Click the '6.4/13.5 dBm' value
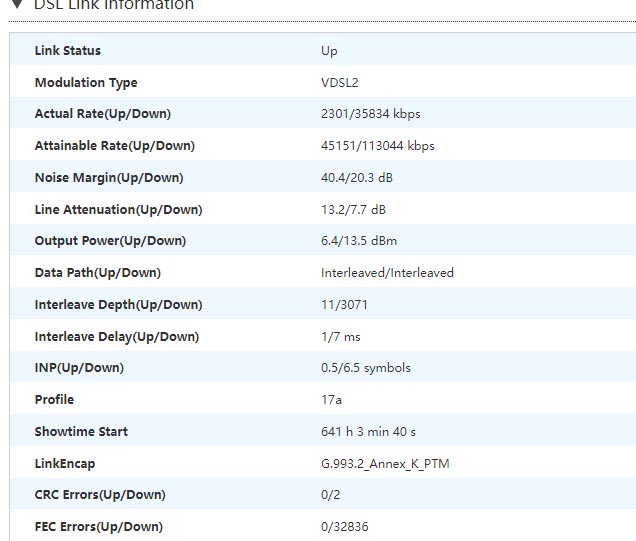Viewport: 636px width, 541px height. tap(359, 241)
